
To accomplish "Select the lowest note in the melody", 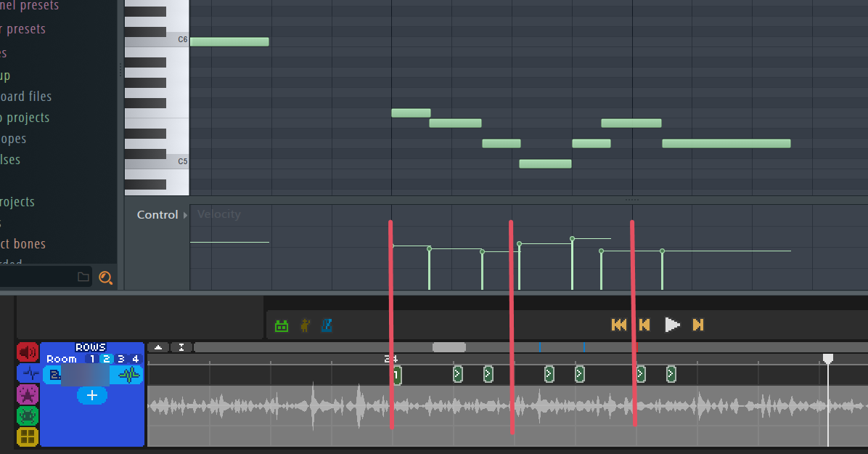I will 545,164.
